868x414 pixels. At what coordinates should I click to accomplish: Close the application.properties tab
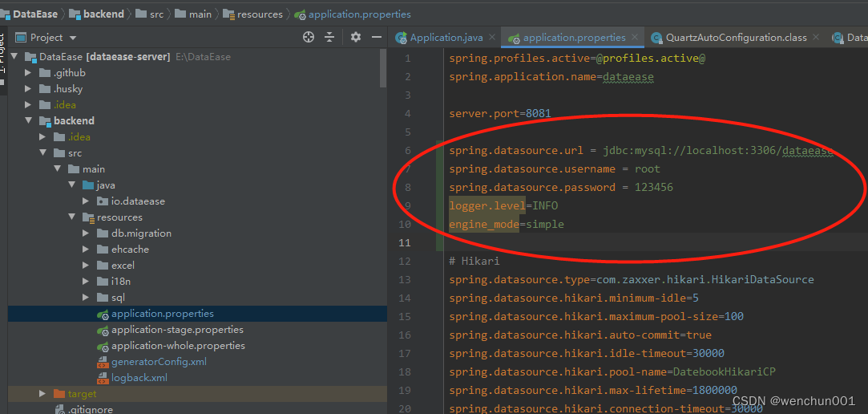point(635,38)
